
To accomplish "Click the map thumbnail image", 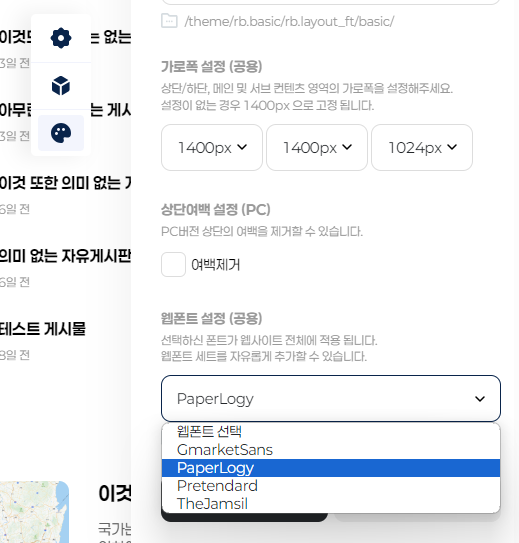I will pyautogui.click(x=34, y=512).
